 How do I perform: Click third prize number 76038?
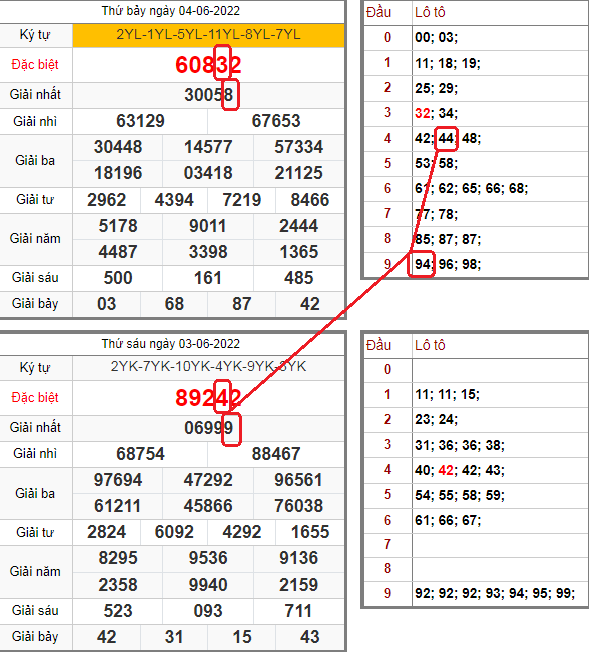[298, 506]
